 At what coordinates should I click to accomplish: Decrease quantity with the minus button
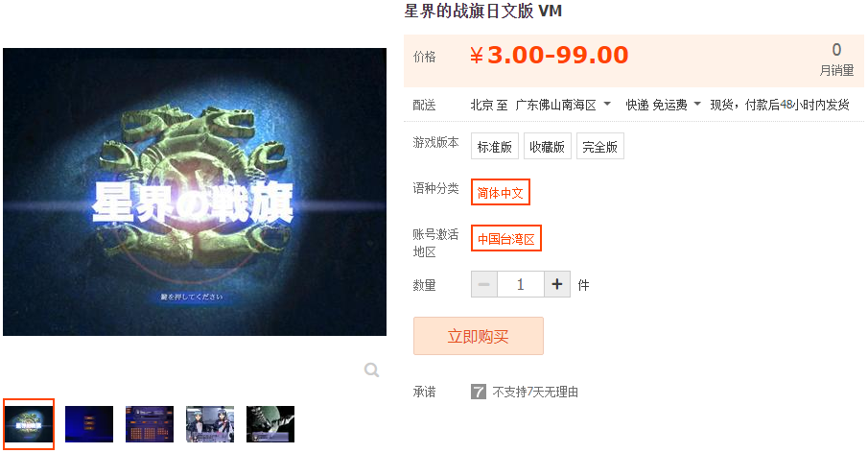484,285
